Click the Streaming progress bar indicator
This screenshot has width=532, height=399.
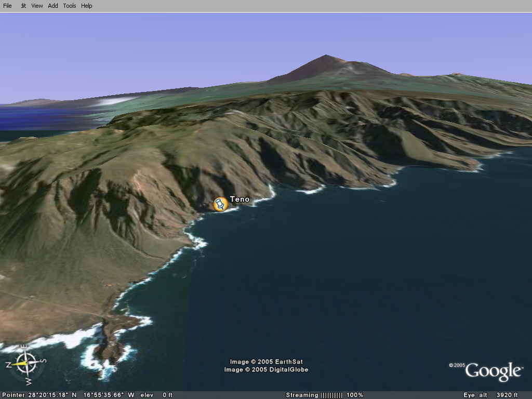coord(331,395)
